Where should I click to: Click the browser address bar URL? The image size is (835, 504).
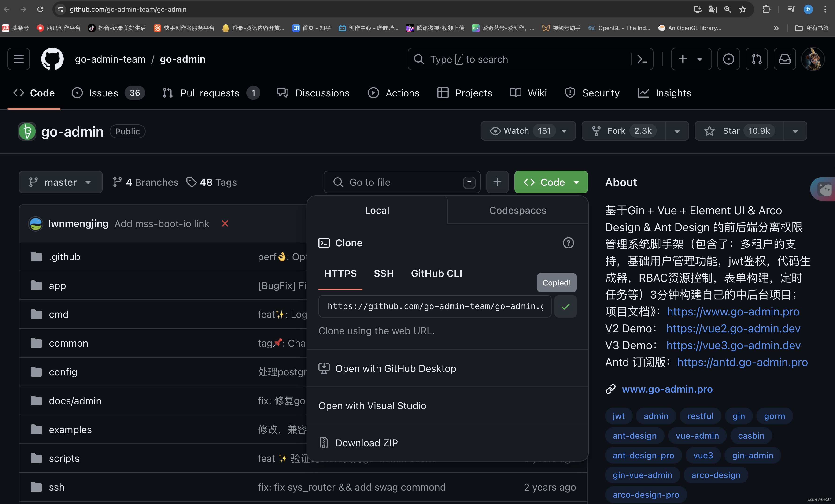point(128,9)
